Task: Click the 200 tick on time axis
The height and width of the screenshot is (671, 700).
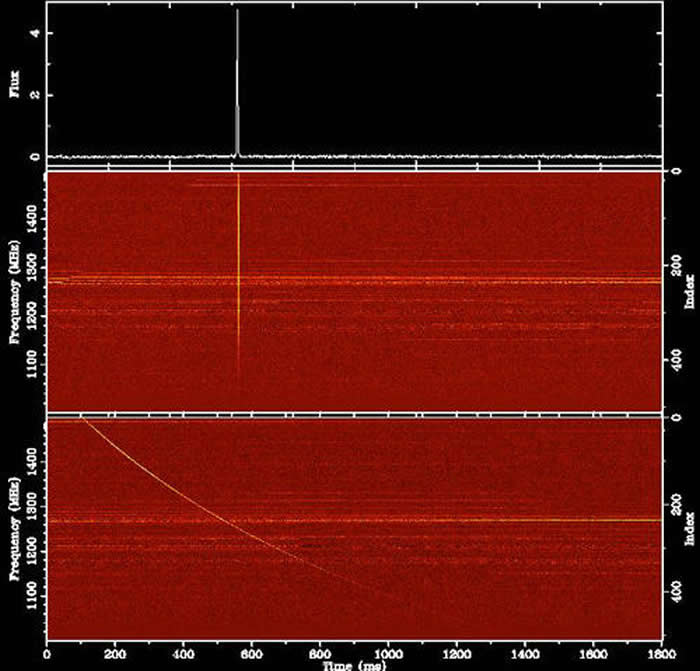Action: point(115,650)
